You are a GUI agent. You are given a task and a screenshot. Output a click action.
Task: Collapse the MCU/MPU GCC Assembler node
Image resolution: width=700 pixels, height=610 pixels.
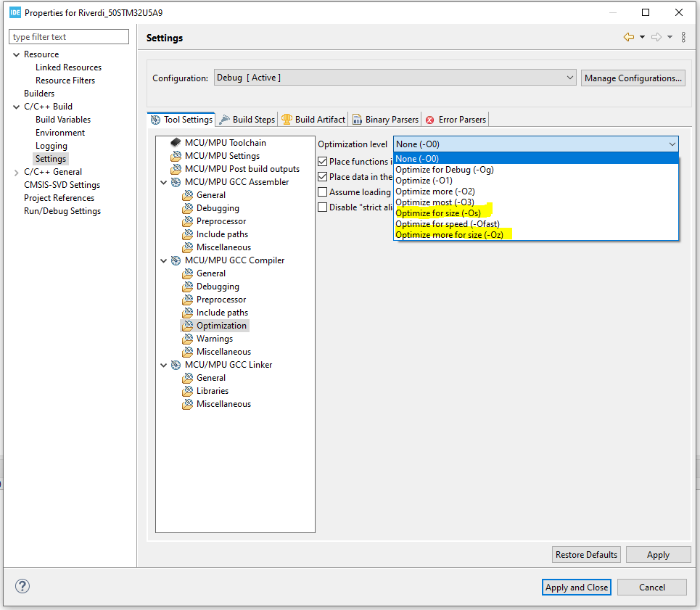click(x=163, y=182)
